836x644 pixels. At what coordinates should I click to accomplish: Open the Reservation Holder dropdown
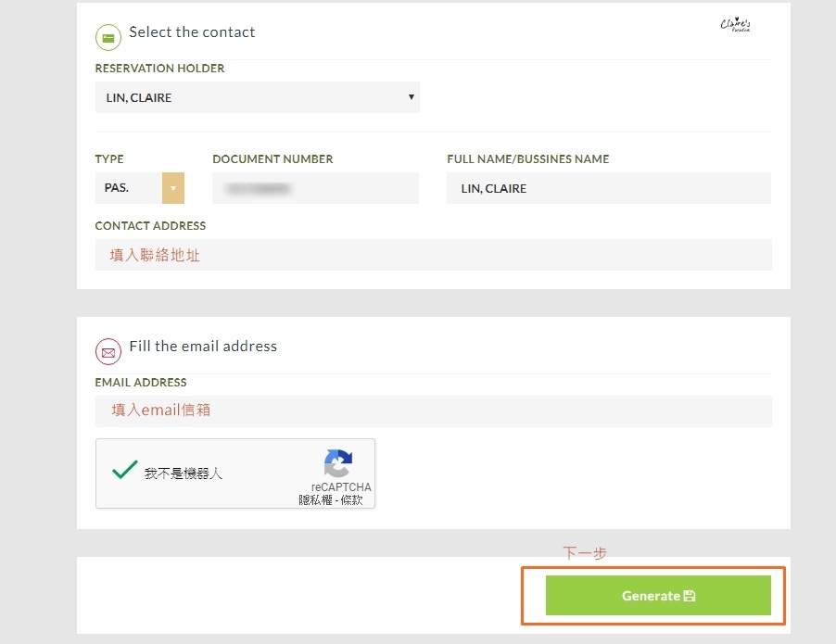[x=257, y=97]
